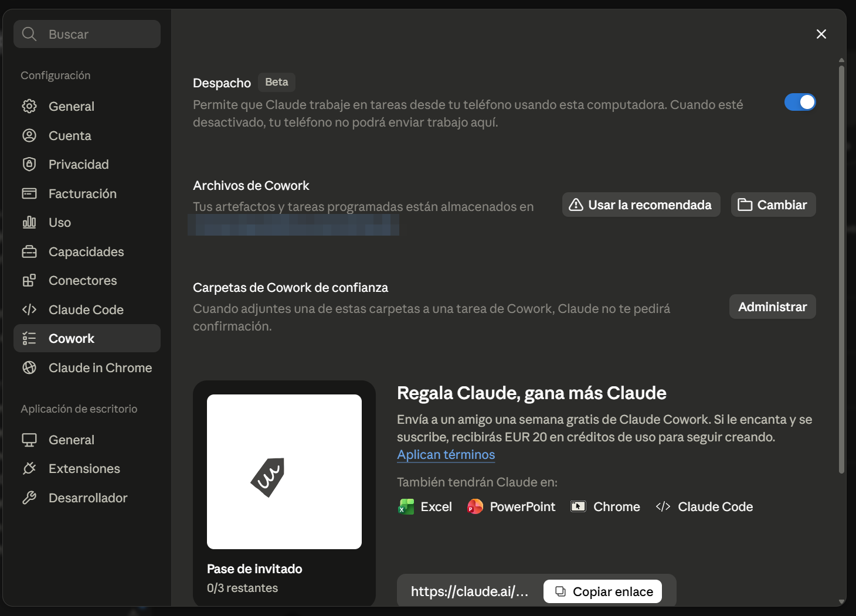Screen dimensions: 856x616
Task: Click the Conectores blocks icon
Action: [29, 280]
